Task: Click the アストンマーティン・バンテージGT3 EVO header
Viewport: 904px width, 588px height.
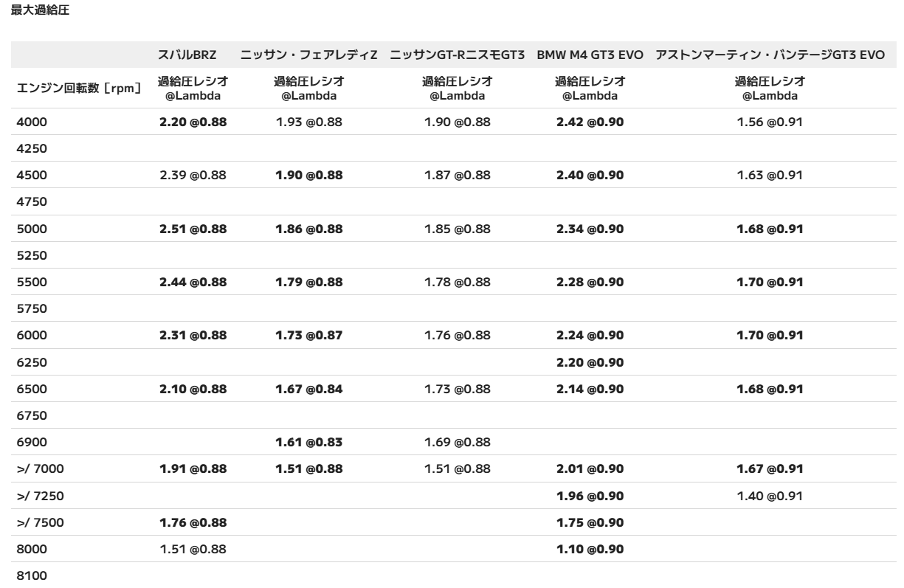Action: (770, 55)
